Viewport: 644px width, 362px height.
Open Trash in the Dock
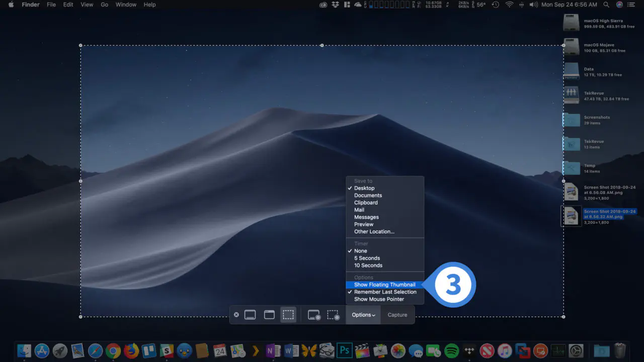click(620, 350)
